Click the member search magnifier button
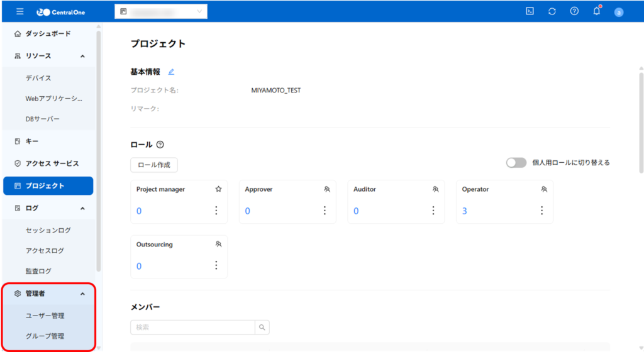This screenshot has height=352, width=644. (262, 327)
